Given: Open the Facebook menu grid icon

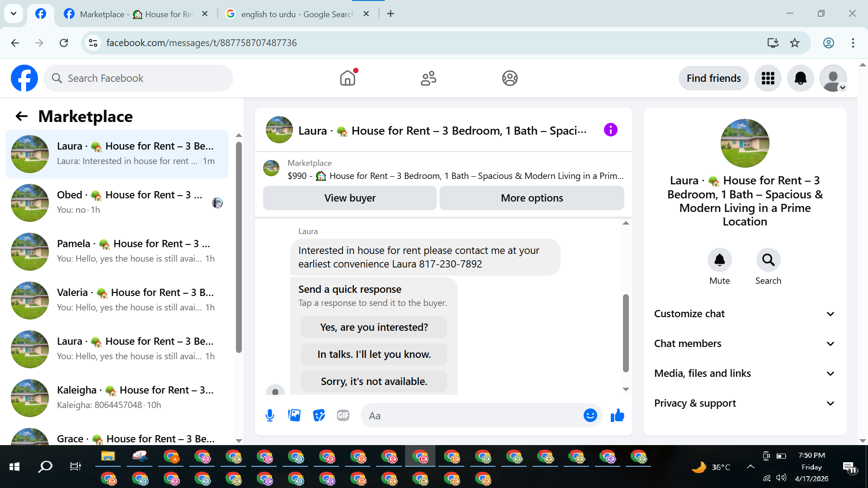Looking at the screenshot, I should 768,78.
